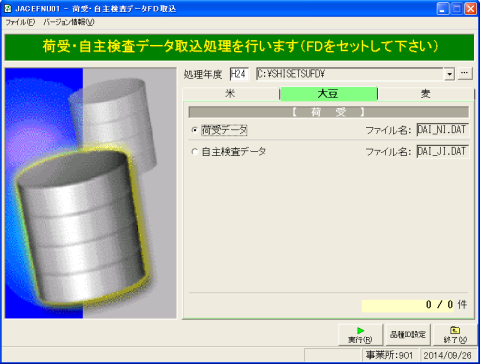Select the 大豆 tab

point(328,94)
